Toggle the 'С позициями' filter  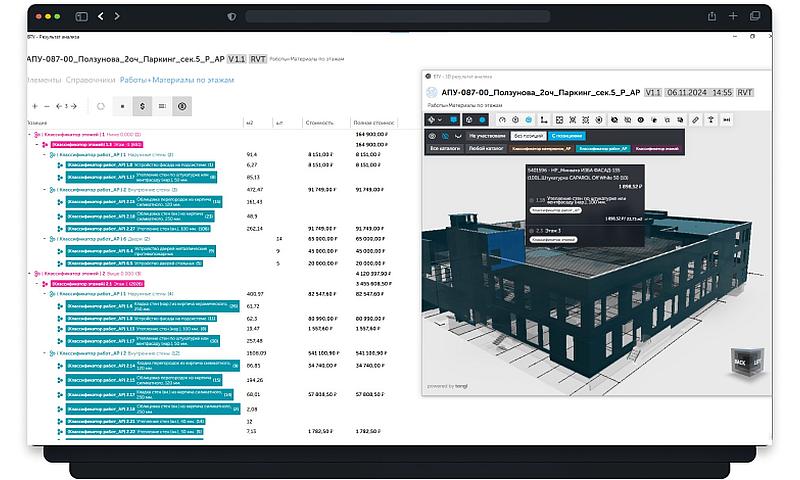click(x=567, y=135)
